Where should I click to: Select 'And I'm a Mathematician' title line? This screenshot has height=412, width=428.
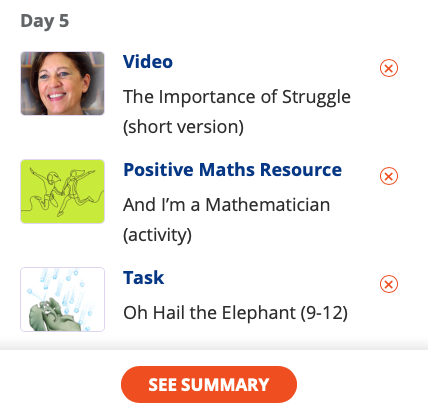227,205
